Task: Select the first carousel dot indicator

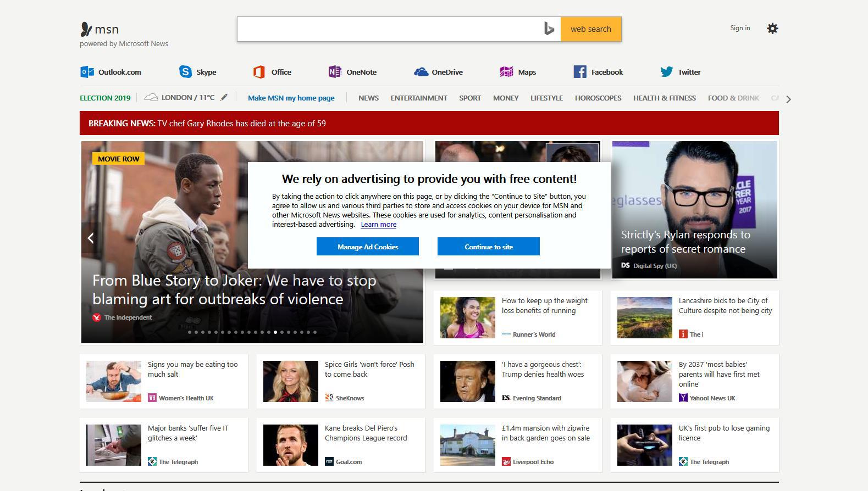Action: pyautogui.click(x=190, y=332)
